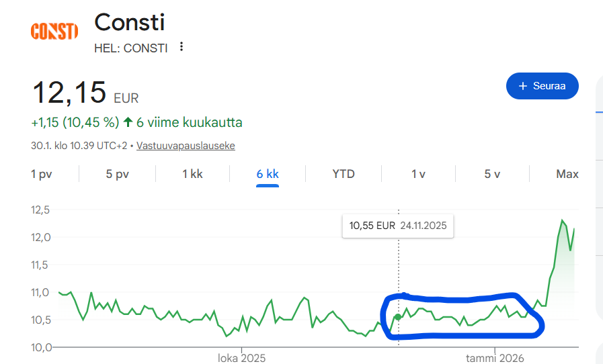603x364 pixels.
Task: Switch chart to the YTD tab
Action: pyautogui.click(x=344, y=174)
